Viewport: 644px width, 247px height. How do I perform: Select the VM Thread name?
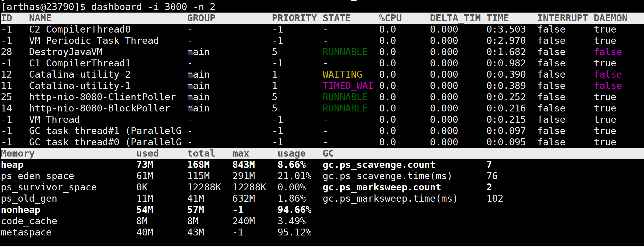coord(54,119)
